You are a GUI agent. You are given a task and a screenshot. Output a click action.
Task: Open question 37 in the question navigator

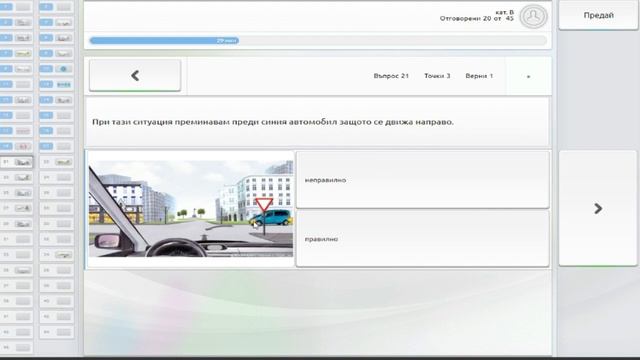tap(16, 286)
